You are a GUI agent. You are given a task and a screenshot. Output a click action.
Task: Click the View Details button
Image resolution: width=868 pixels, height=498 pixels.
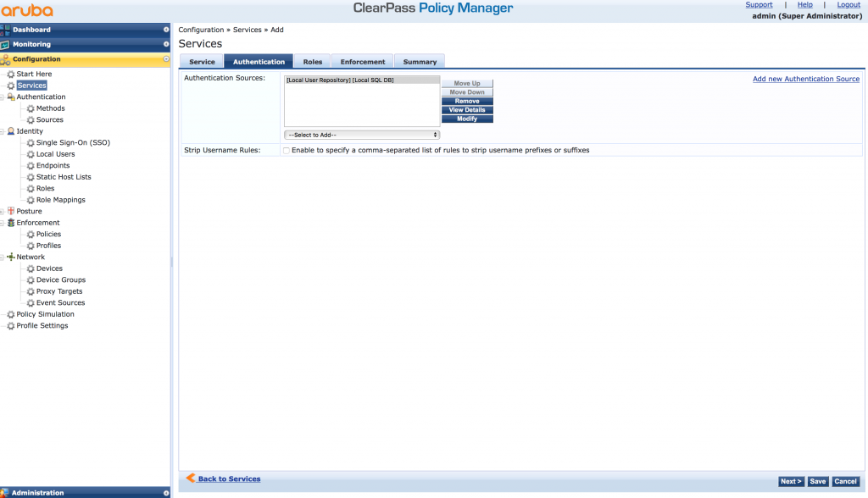[x=467, y=110]
